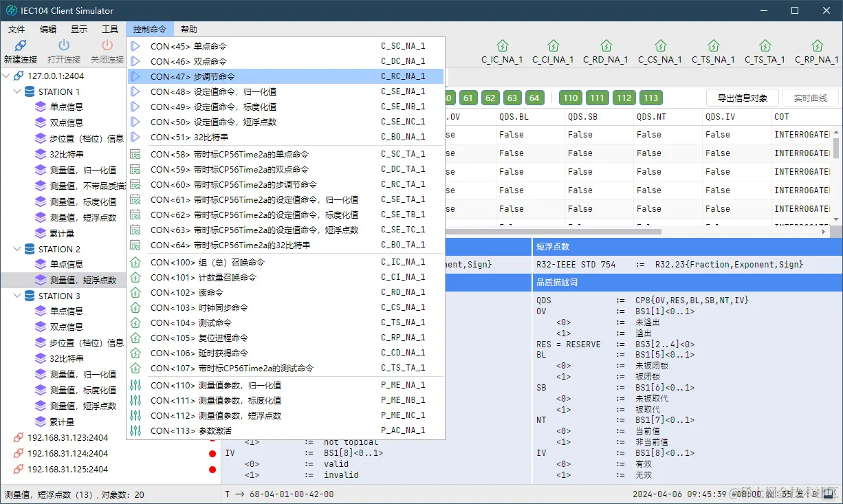The image size is (843, 504).
Task: Click the status bar timestamp 2024-04-06 09:45:39
Action: 680,494
